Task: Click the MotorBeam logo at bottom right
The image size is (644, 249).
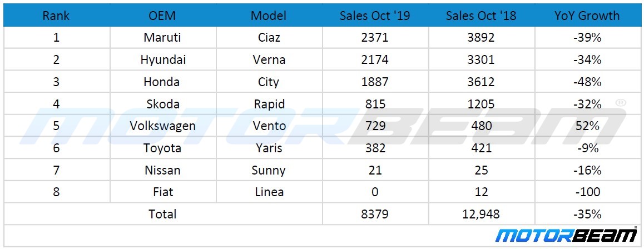Action: [566, 235]
